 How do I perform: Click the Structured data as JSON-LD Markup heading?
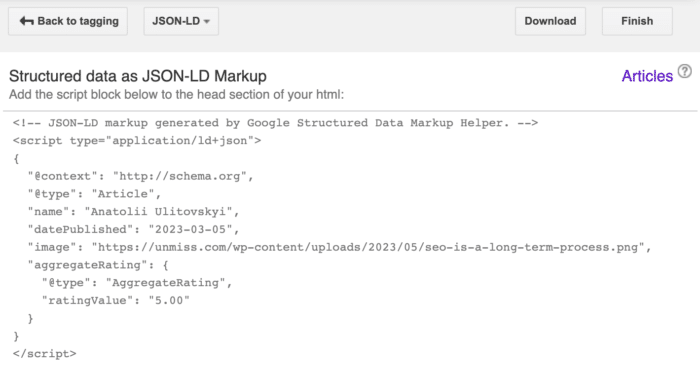click(x=138, y=76)
